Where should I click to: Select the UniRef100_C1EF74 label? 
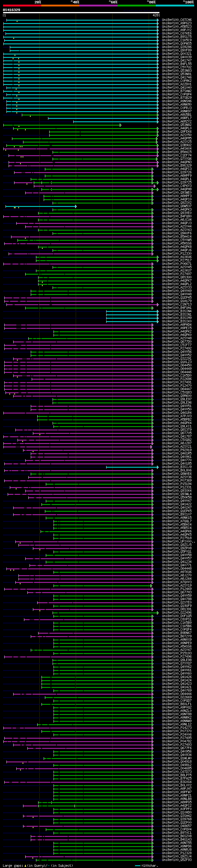177,155
